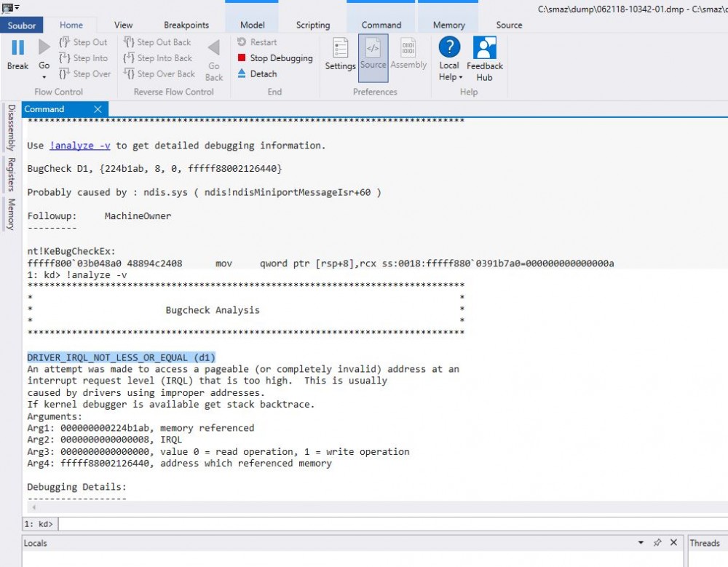Open the Locals panel dropdown arrow
Screen dimensions: 728x567
[x=641, y=543]
